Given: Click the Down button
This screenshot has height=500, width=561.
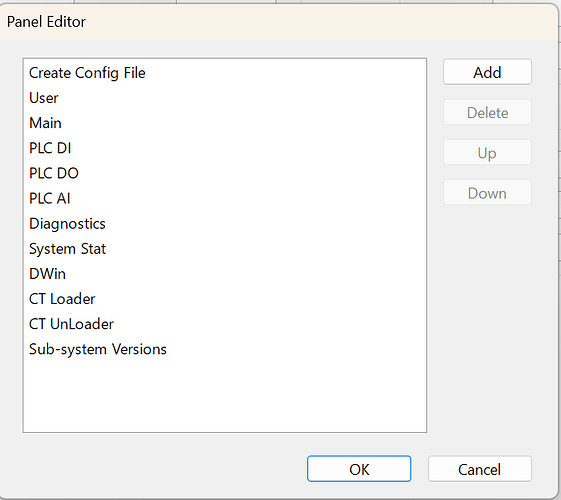Looking at the screenshot, I should tap(487, 193).
